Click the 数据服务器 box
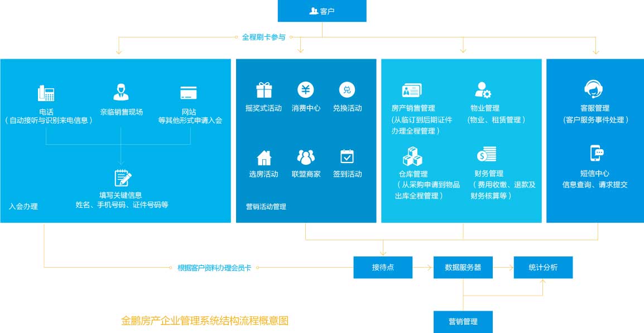 click(x=463, y=267)
